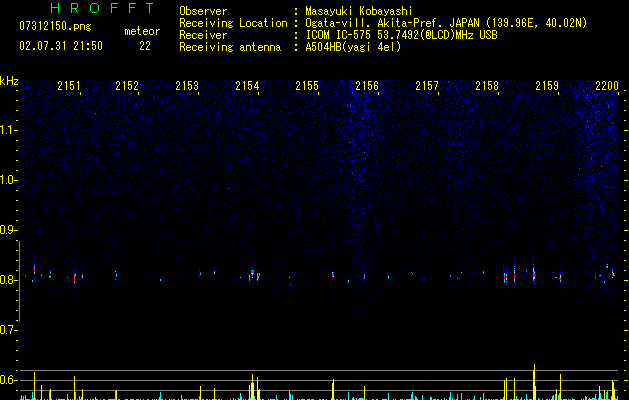Screen dimensions: 629x400
Task: Click the date stamp 02.07.31 21:50
Action: click(61, 46)
